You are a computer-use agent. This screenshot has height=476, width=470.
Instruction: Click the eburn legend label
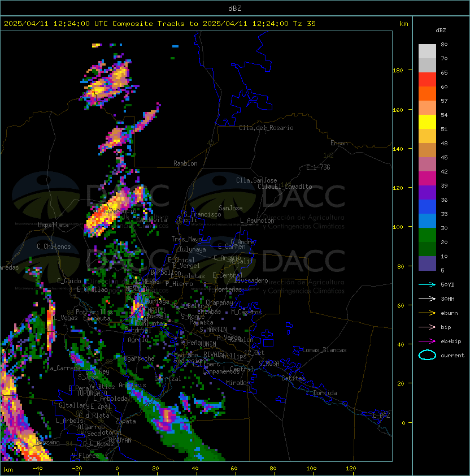click(449, 313)
